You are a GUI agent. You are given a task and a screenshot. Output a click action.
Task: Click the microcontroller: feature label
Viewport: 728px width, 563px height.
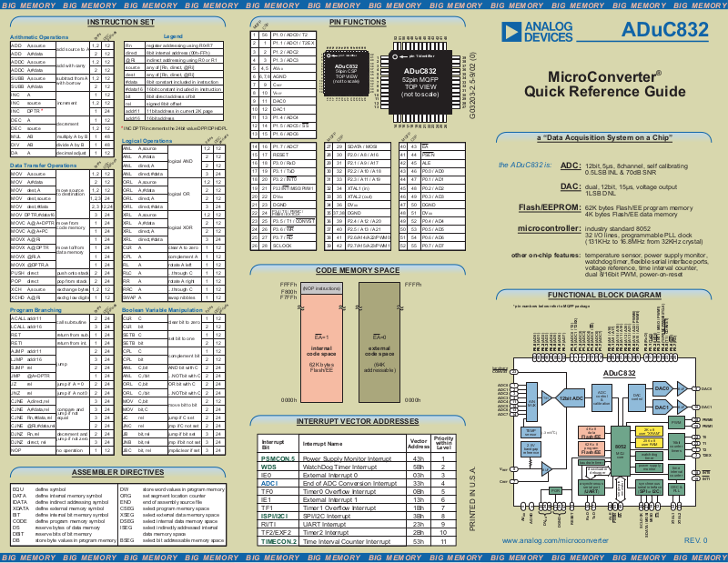550,228
